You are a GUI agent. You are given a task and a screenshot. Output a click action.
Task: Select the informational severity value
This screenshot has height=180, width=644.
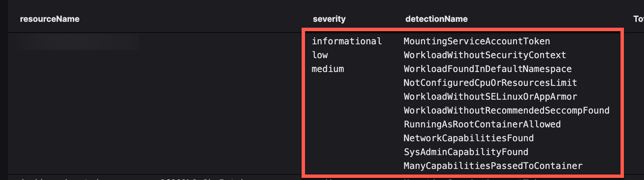347,41
